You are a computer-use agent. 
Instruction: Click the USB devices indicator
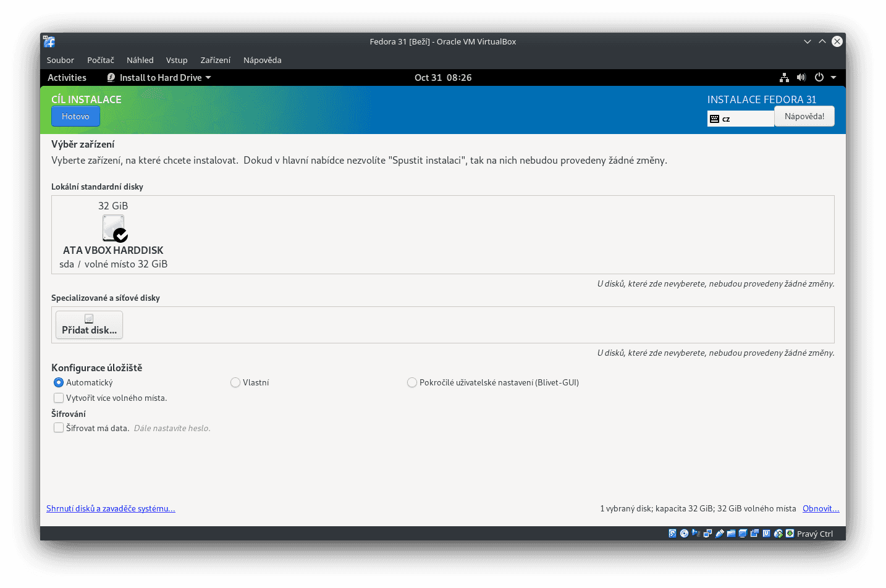719,533
